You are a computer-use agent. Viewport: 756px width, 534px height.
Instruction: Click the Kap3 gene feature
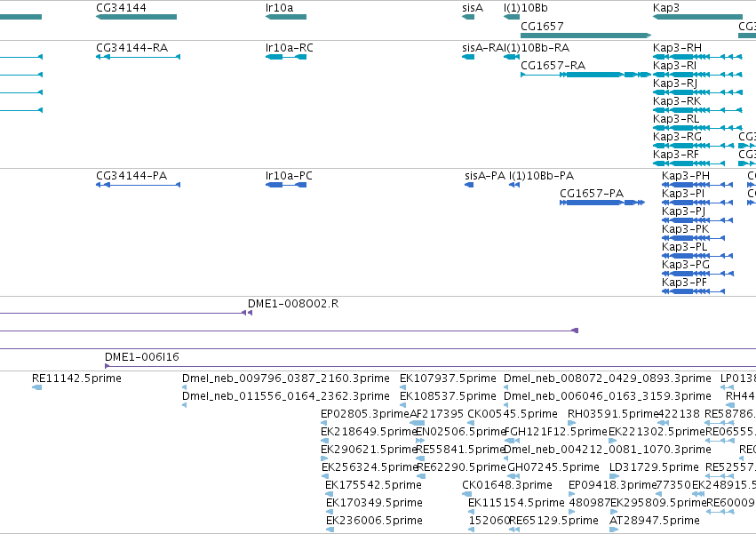click(x=697, y=17)
